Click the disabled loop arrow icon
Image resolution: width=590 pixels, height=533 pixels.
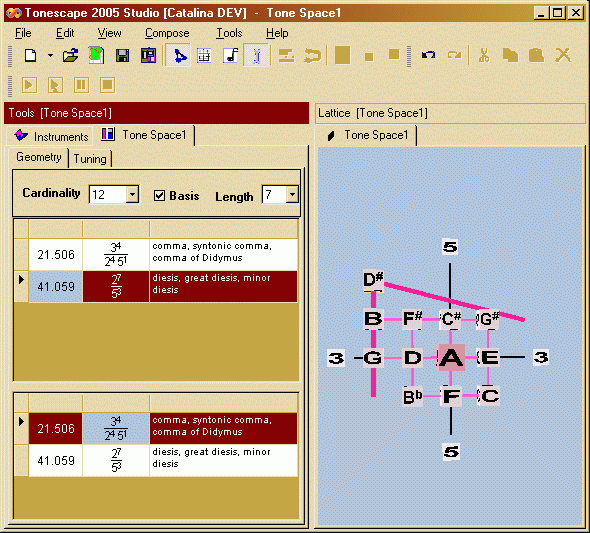[313, 56]
